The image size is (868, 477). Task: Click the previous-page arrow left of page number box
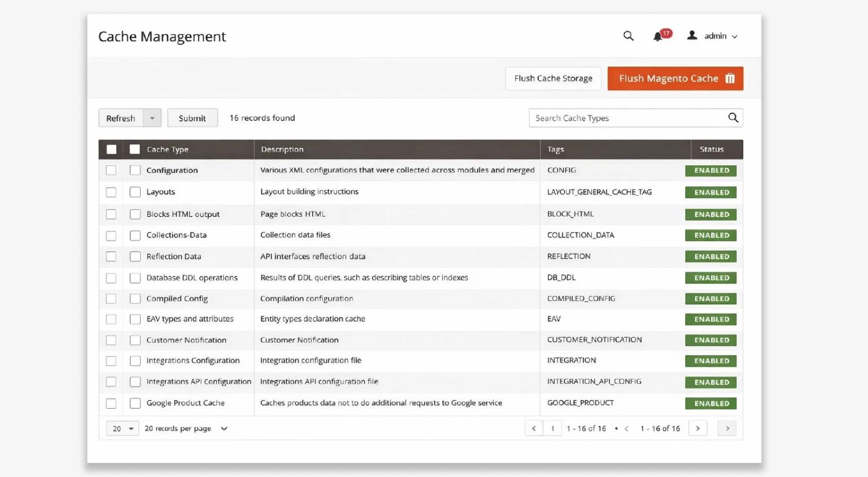[534, 428]
